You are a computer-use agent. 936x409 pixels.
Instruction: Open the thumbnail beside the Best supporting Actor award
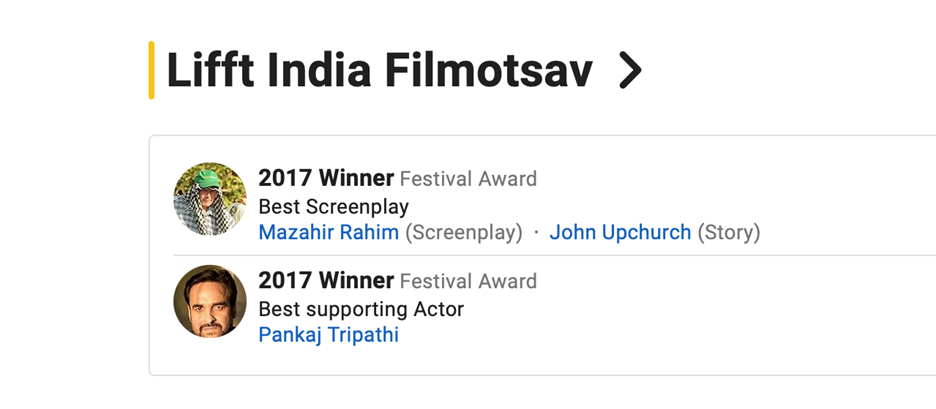pyautogui.click(x=210, y=301)
